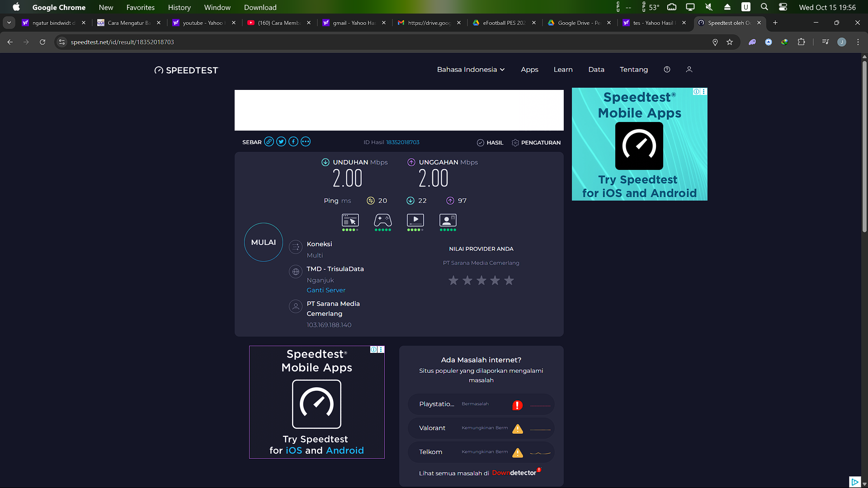The width and height of the screenshot is (868, 488).
Task: Open the Playstation outage row
Action: pyautogui.click(x=481, y=404)
